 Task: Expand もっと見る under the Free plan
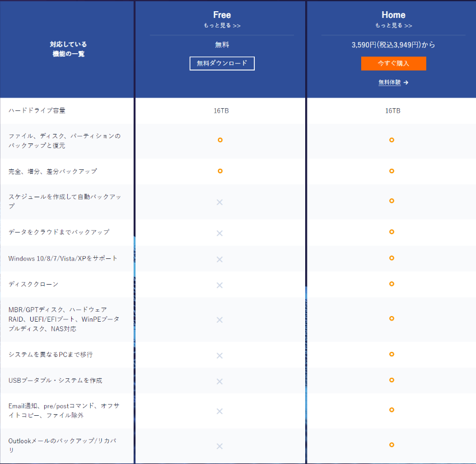[222, 25]
